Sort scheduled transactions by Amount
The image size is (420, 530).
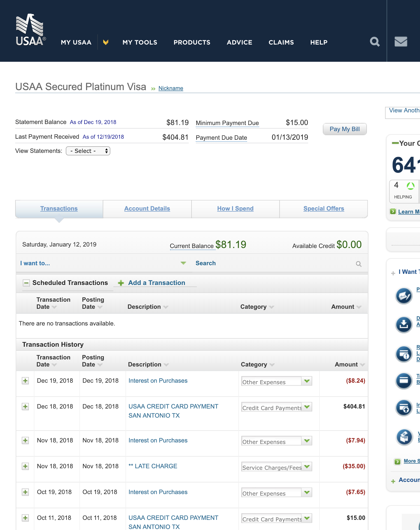[346, 307]
